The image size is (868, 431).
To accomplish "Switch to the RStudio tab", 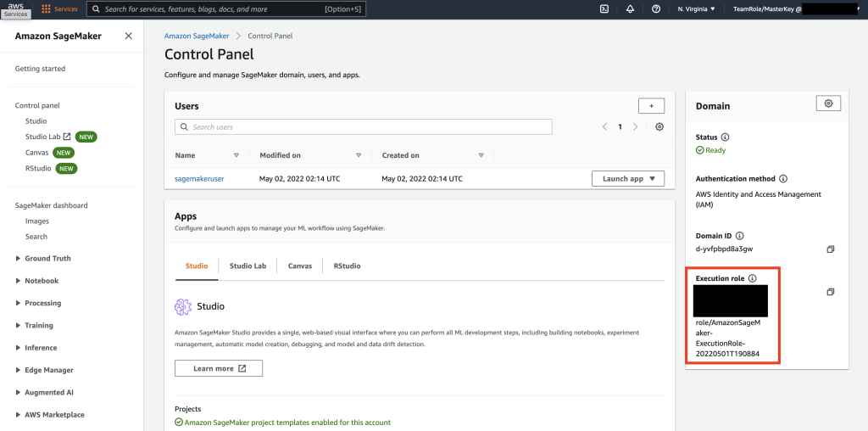I will 347,266.
